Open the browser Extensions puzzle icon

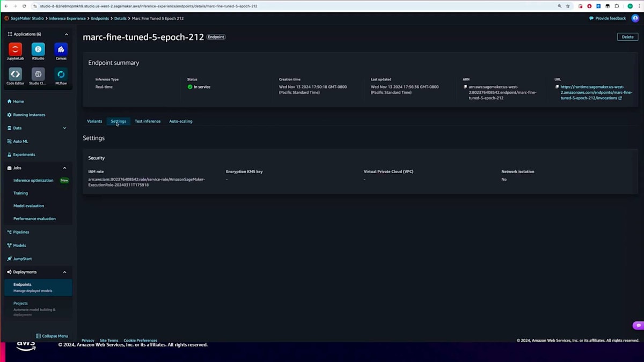click(617, 6)
